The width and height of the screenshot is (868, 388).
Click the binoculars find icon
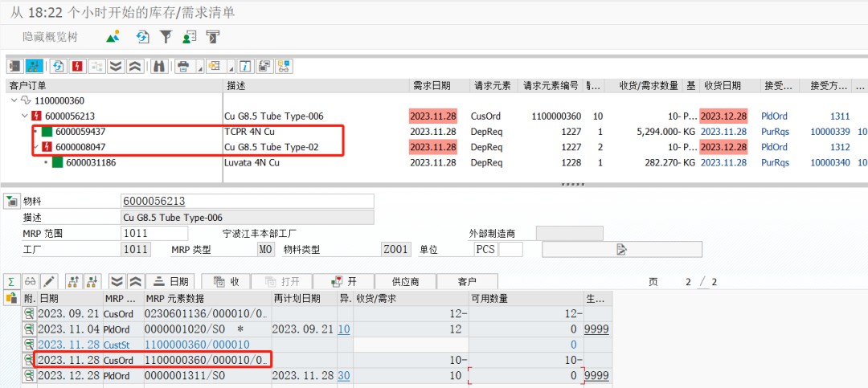(x=159, y=67)
